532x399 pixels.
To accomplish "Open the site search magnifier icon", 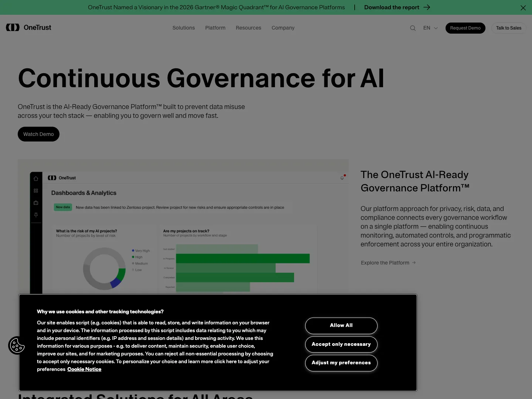I will (413, 28).
